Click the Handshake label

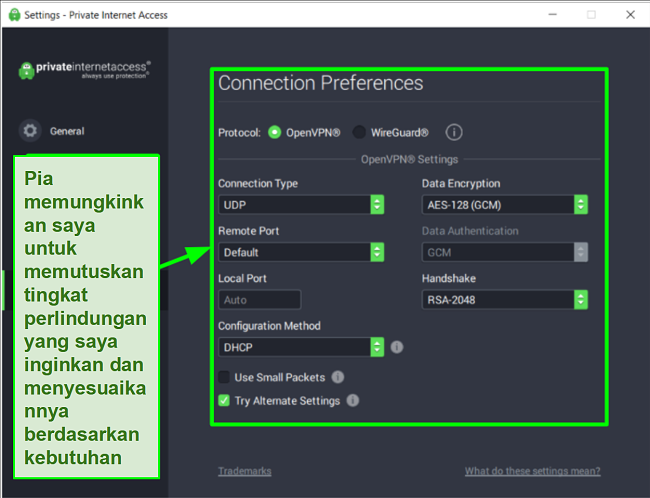coord(449,278)
